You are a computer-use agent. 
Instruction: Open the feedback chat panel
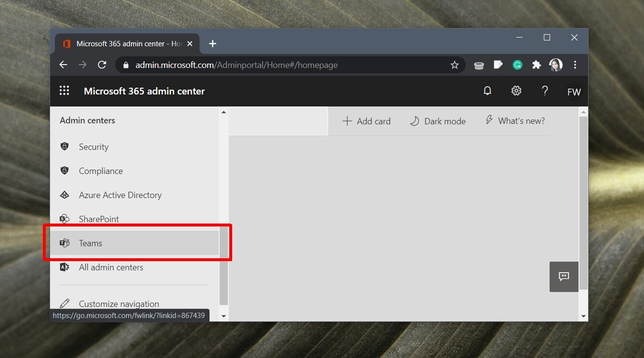pos(564,277)
